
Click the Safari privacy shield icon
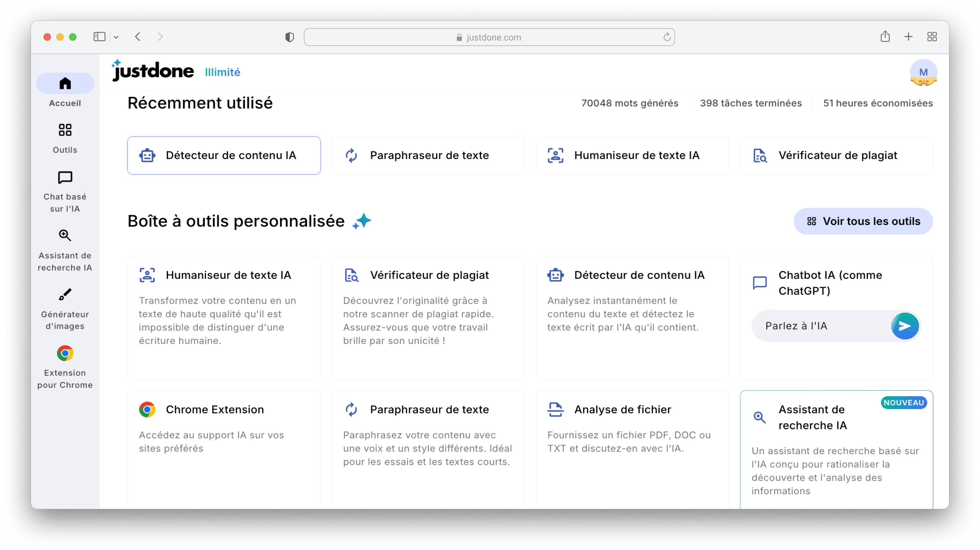tap(290, 37)
